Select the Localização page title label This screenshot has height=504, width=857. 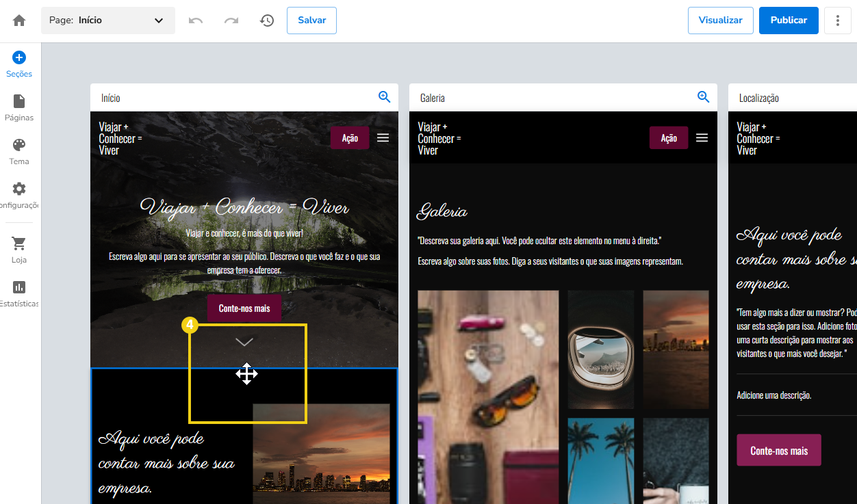coord(759,98)
